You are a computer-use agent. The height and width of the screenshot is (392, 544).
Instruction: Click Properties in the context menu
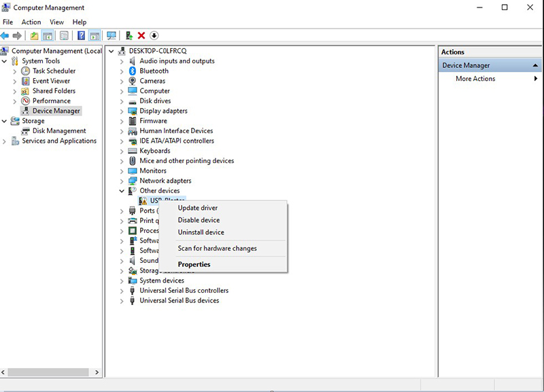(x=194, y=264)
